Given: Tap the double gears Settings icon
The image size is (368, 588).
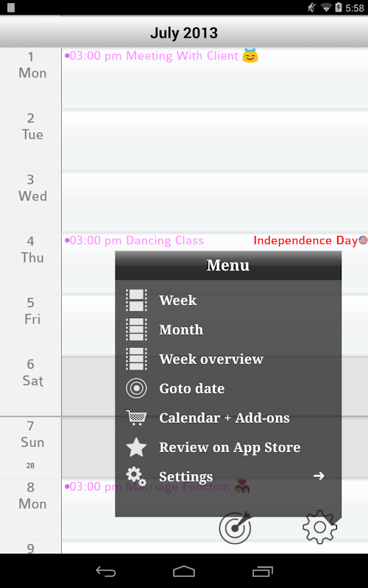Looking at the screenshot, I should pos(136,476).
